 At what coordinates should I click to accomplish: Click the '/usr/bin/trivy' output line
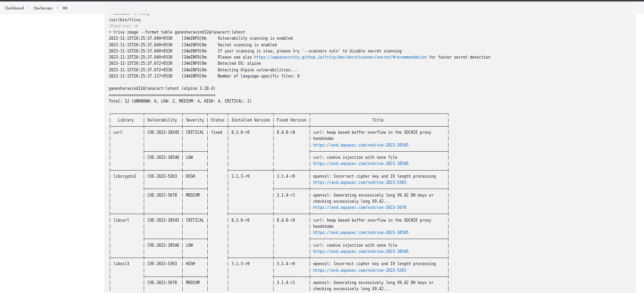[x=125, y=20]
